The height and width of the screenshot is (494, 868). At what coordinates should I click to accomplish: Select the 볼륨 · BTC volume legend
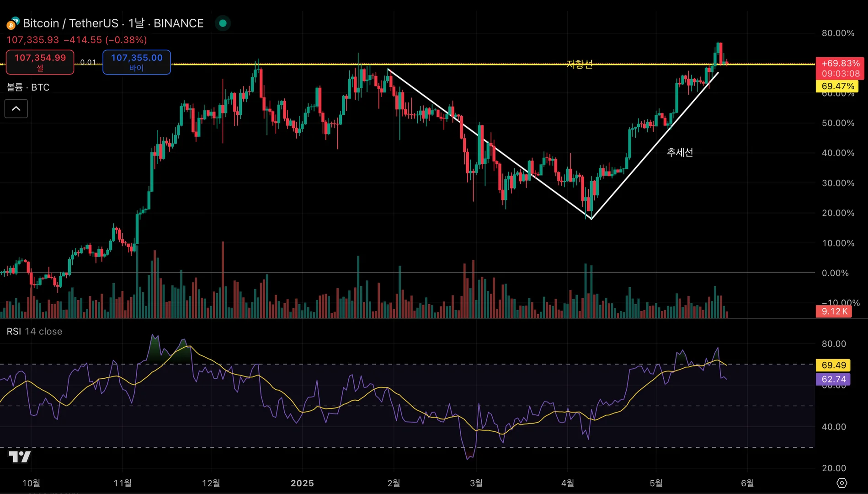[x=28, y=87]
